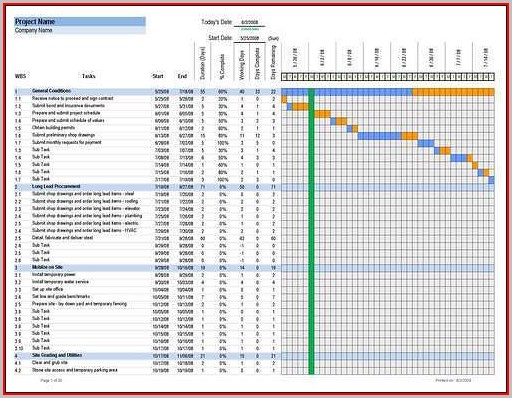Select the 'Set up site office' task
This screenshot has height=398, width=512.
48,289
